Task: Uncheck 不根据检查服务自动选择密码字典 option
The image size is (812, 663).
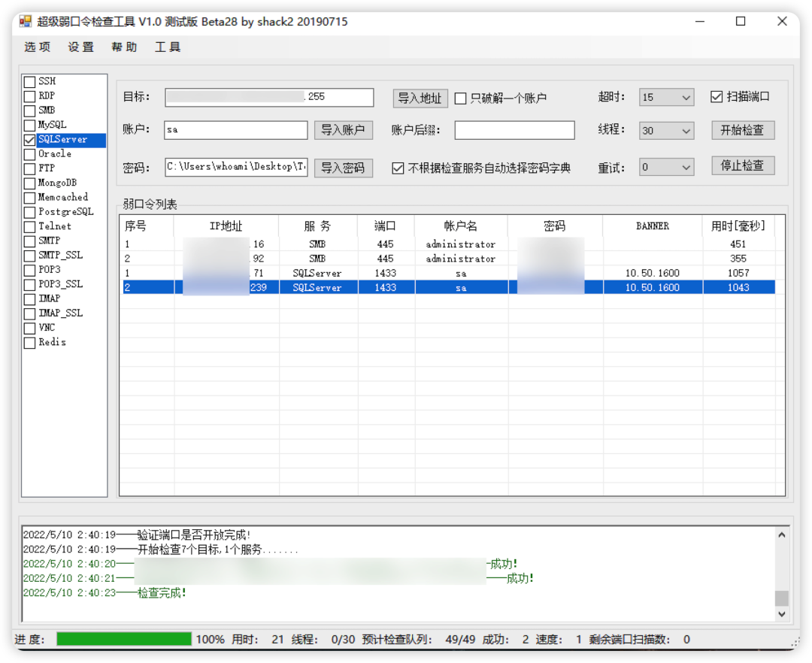Action: [398, 168]
